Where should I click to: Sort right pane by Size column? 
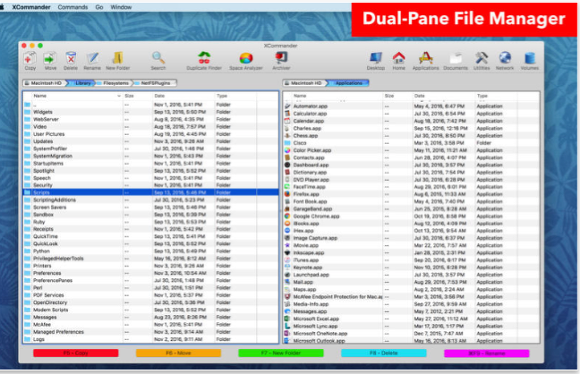pos(397,96)
